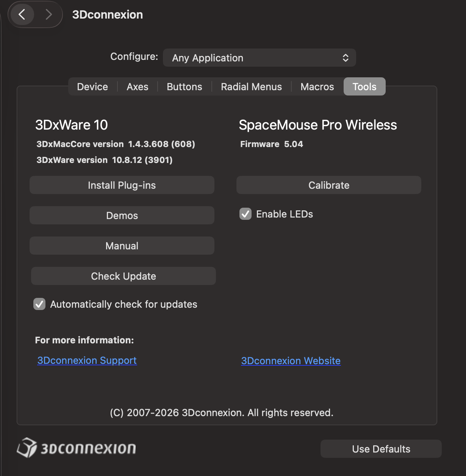Viewport: 466px width, 476px height.
Task: Click the Firmware 5.04 text
Action: 272,144
